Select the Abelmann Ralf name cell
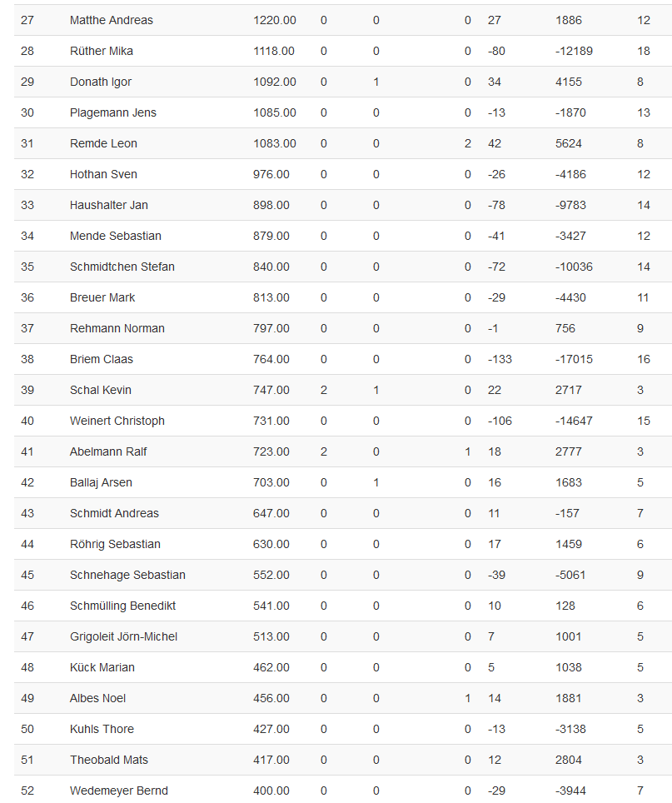The image size is (672, 803). tap(108, 451)
